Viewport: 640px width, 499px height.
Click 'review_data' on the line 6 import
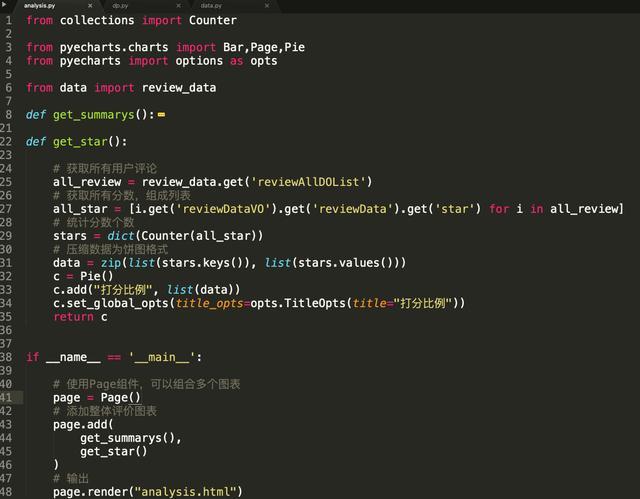pos(179,88)
